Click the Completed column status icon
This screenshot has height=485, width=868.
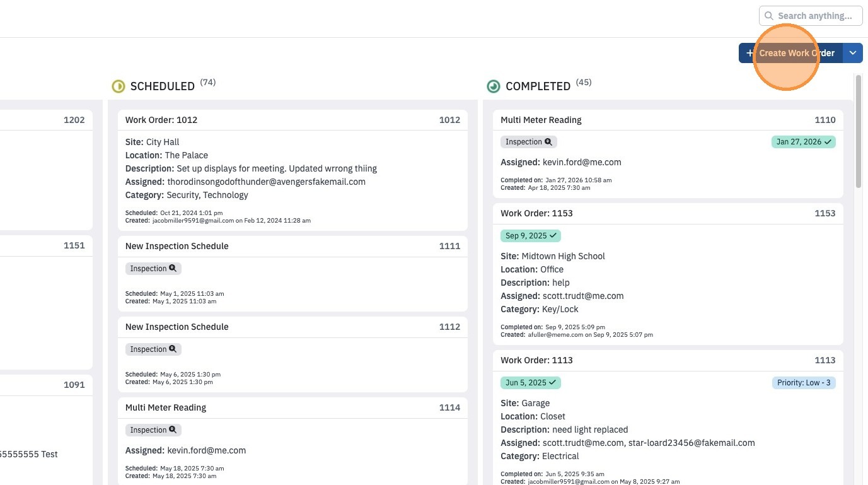(494, 86)
